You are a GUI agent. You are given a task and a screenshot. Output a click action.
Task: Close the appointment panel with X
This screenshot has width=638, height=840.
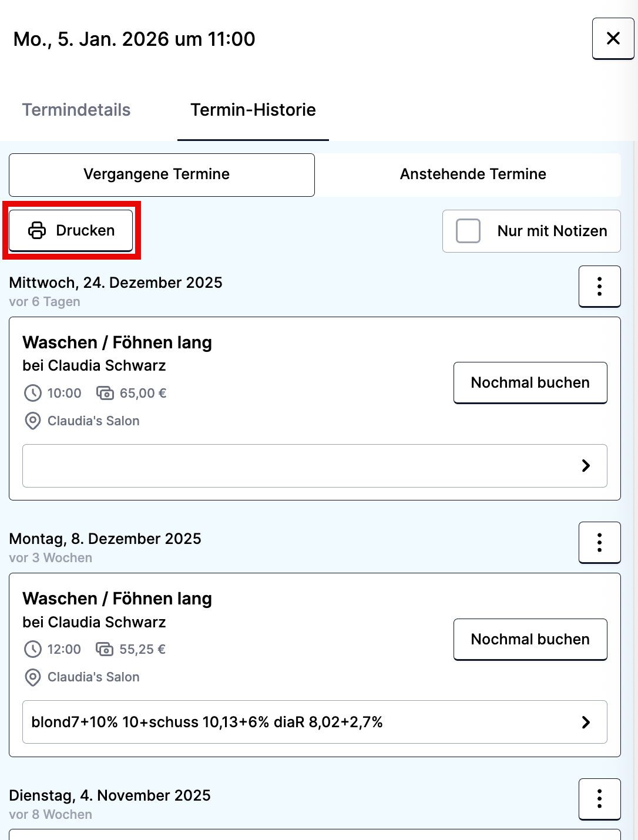pos(613,39)
